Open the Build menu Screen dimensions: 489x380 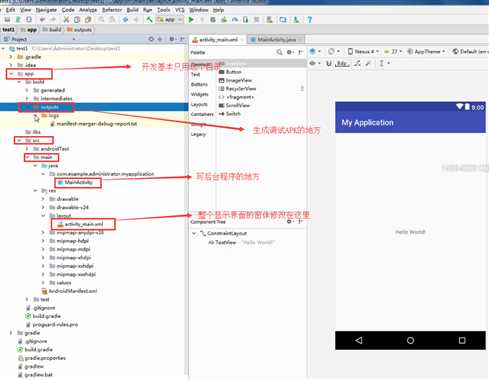pos(133,10)
